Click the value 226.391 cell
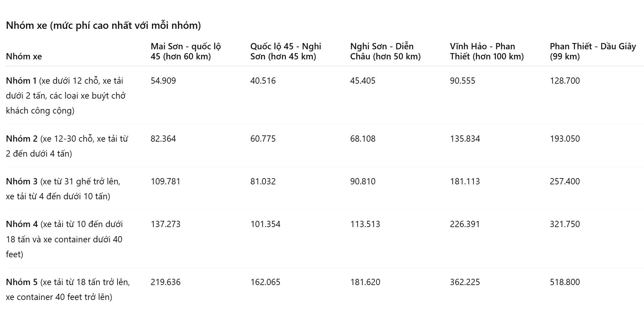 point(465,224)
